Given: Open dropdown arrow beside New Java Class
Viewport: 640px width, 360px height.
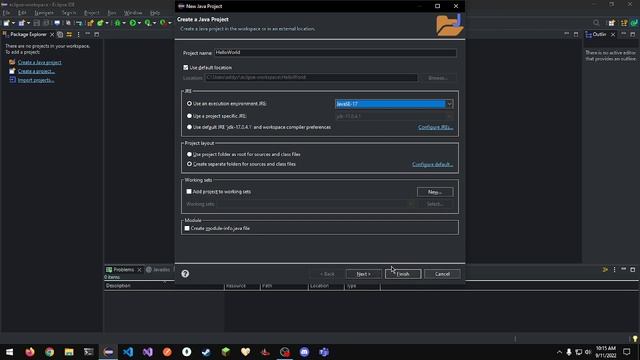Looking at the screenshot, I should (107, 23).
